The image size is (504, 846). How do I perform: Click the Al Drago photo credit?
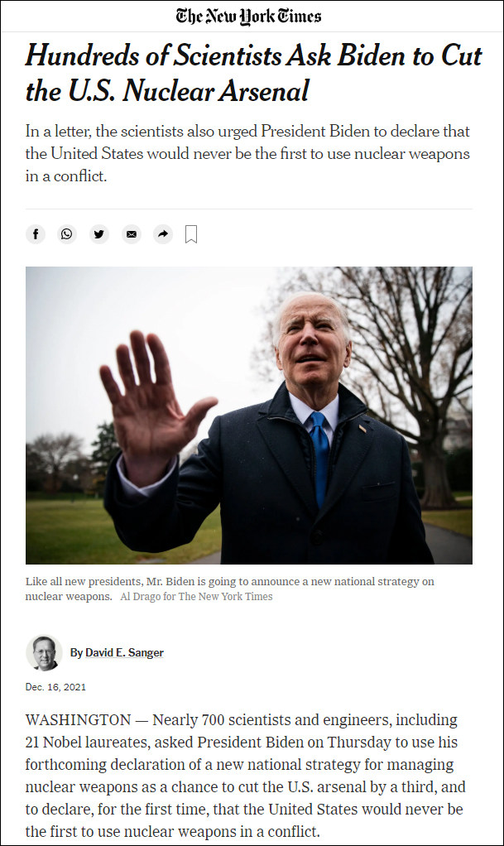tap(196, 596)
